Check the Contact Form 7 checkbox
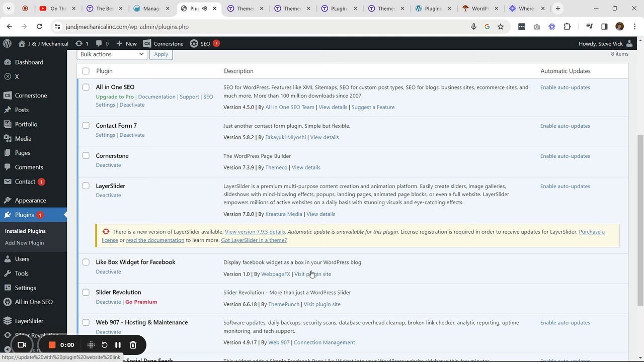Viewport: 644px width, 362px height. pyautogui.click(x=86, y=126)
